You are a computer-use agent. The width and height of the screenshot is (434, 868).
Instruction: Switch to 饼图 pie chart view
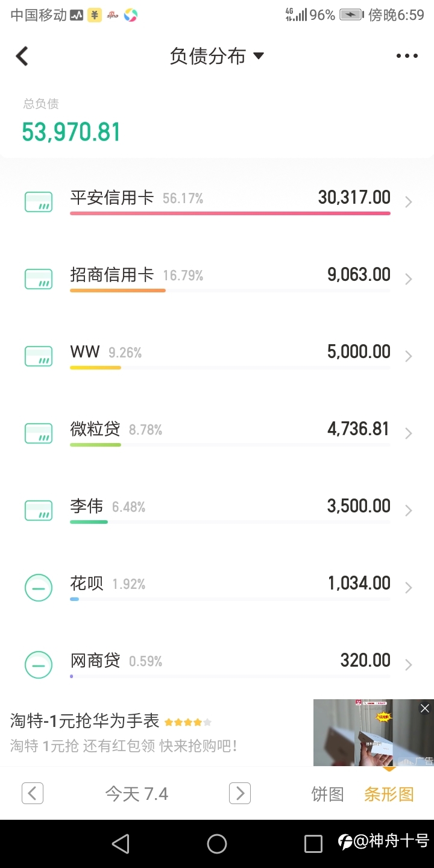point(327,794)
